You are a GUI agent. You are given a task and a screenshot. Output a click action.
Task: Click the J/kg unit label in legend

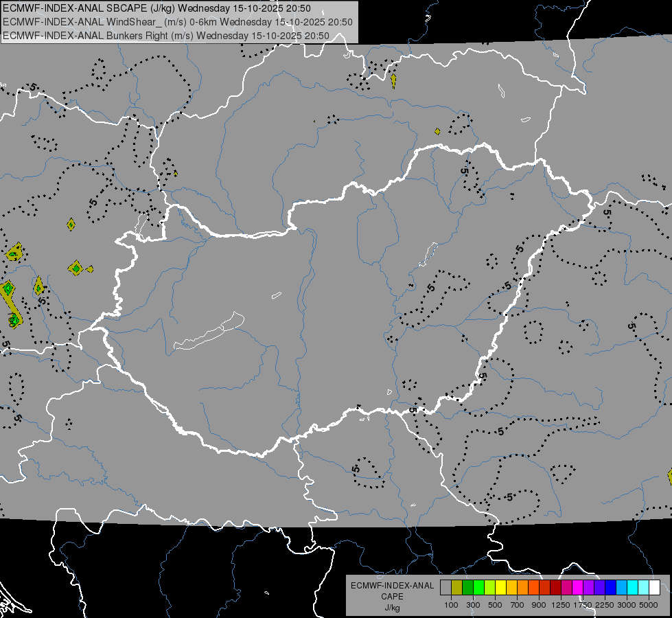point(392,608)
